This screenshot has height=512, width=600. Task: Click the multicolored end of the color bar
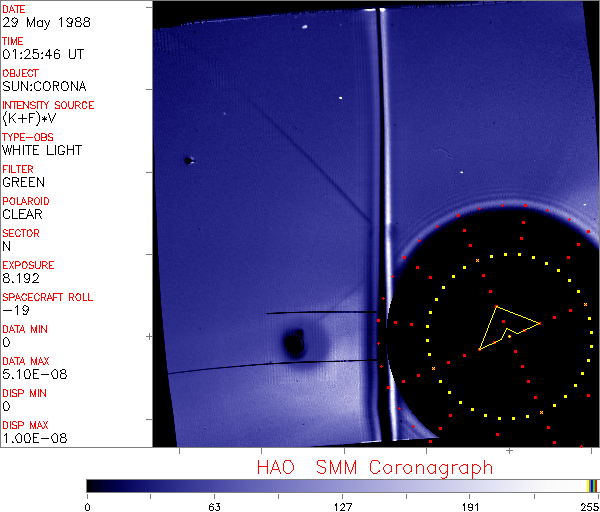coord(593,485)
